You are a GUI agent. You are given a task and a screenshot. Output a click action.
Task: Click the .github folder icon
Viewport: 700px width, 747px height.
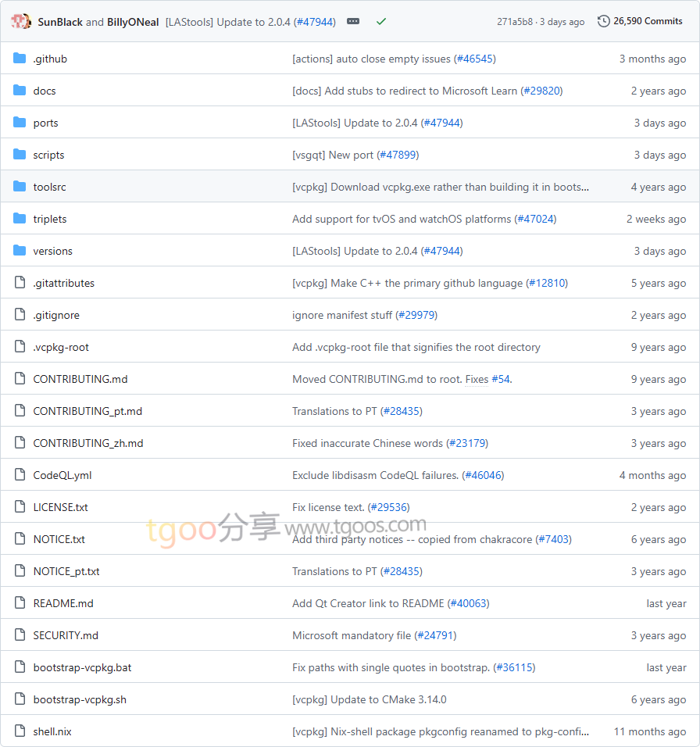pyautogui.click(x=20, y=59)
